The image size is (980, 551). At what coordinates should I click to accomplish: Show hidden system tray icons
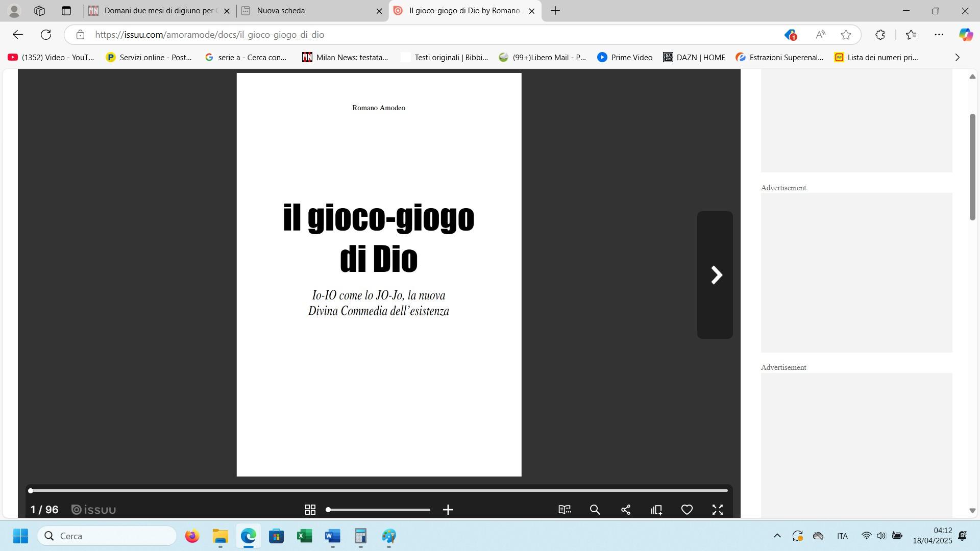(777, 536)
